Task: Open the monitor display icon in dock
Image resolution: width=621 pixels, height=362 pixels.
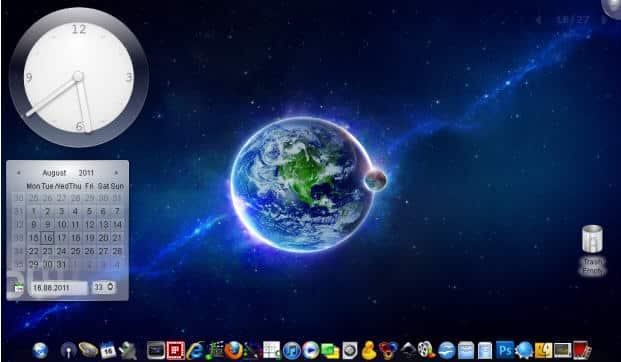Action: click(x=562, y=351)
